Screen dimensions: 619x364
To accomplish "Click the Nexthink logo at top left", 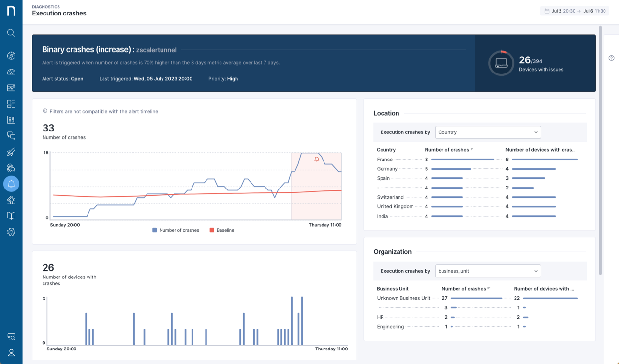I will (11, 11).
